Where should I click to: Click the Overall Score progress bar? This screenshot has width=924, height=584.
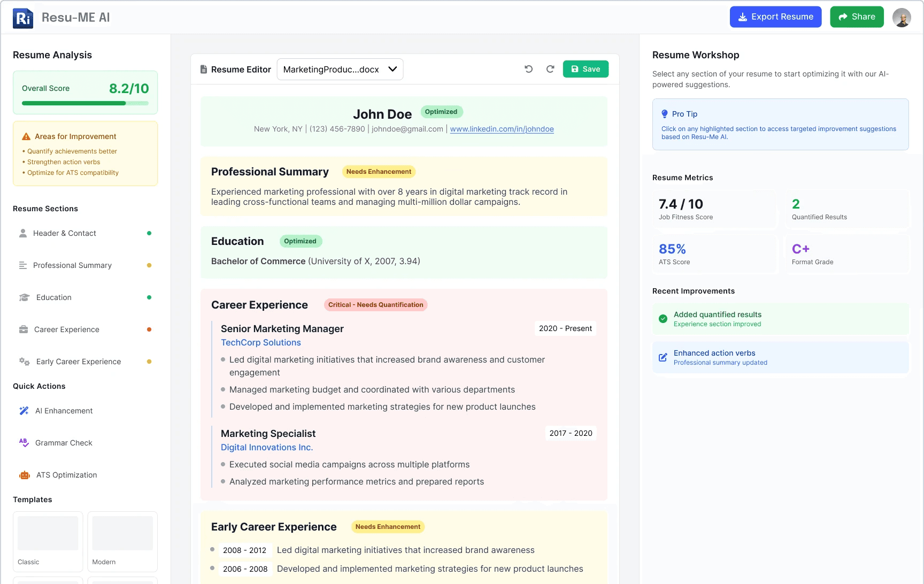(85, 103)
